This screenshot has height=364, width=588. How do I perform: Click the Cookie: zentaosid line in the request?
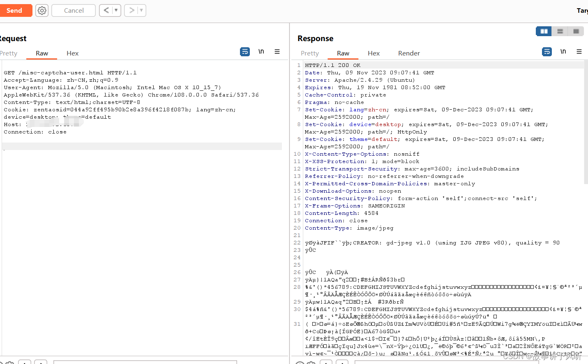pos(120,110)
